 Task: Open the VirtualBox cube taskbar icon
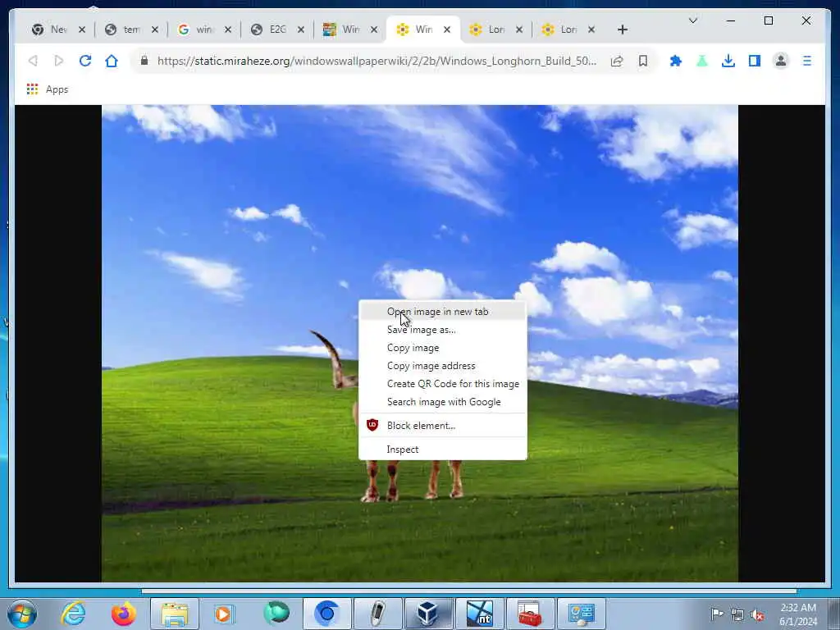coord(428,614)
